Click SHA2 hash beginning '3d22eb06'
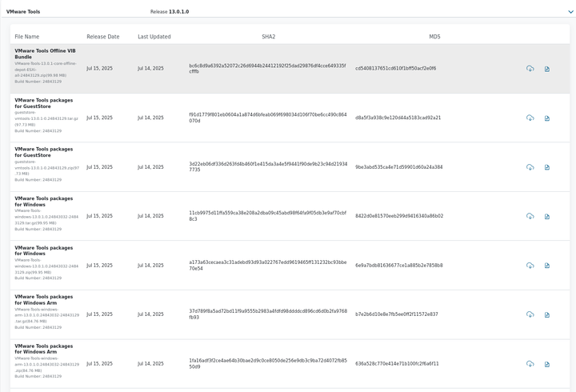 click(268, 166)
